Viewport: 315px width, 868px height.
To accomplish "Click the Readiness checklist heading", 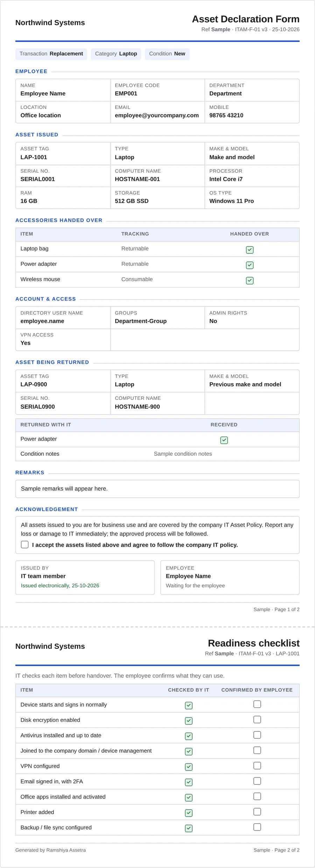I will 254,643.
